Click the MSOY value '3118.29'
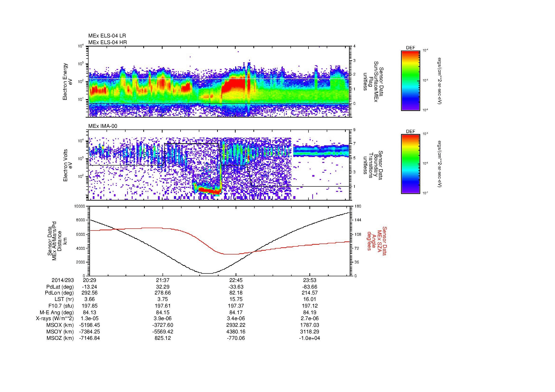The width and height of the screenshot is (555, 392). pos(310,332)
